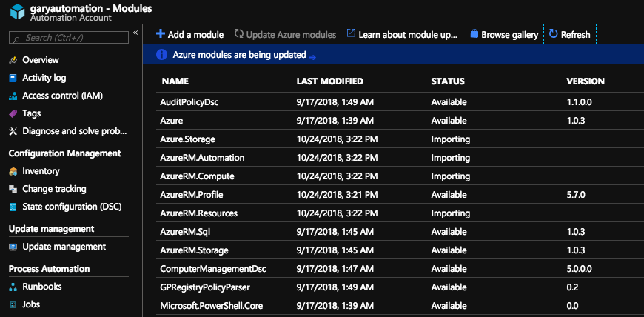Follow the arrow in the update banner
Viewport: 644px width, 317px height.
[x=312, y=56]
